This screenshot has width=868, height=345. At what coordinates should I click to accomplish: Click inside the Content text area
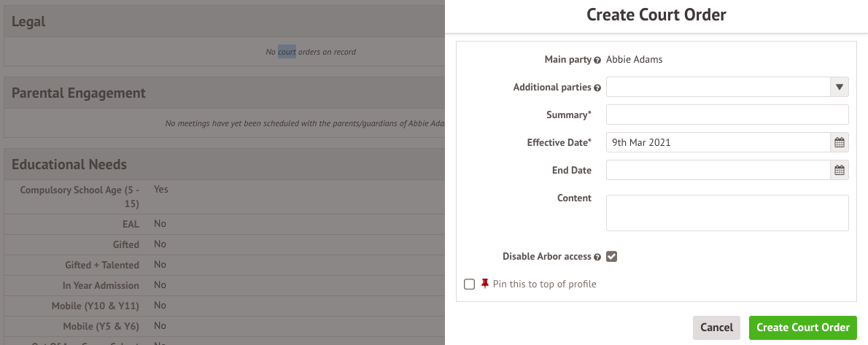click(x=727, y=212)
